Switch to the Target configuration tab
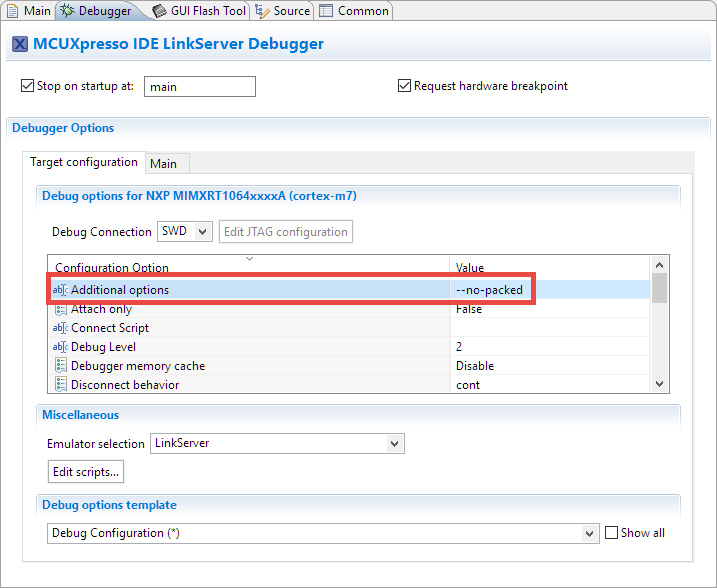 tap(84, 162)
